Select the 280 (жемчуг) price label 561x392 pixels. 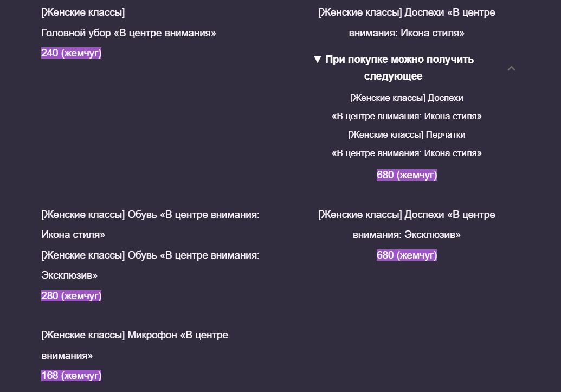71,296
